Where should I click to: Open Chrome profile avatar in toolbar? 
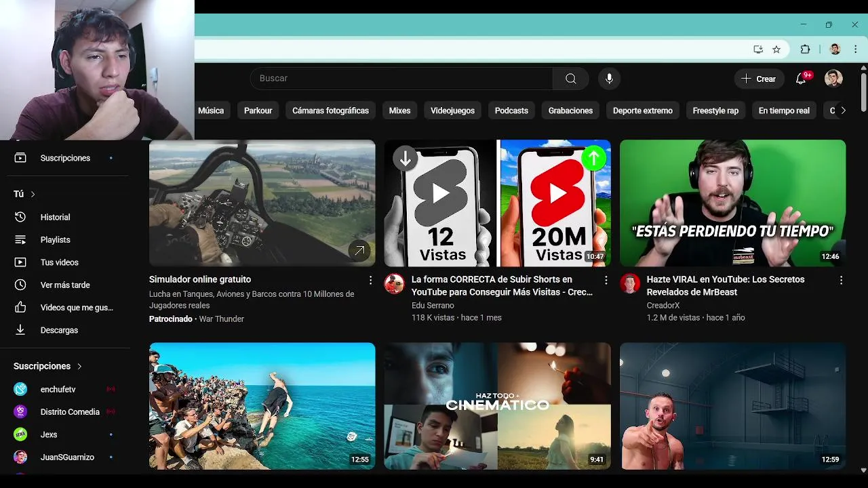(835, 49)
